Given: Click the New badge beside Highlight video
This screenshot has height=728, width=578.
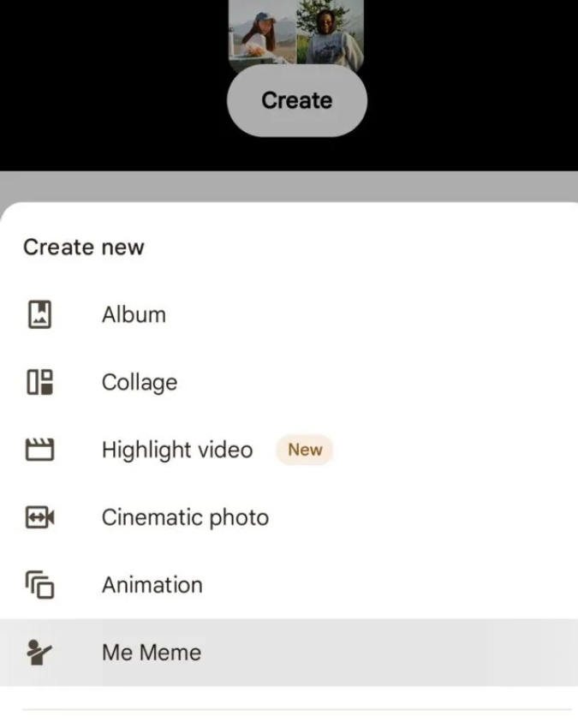Looking at the screenshot, I should pos(304,450).
